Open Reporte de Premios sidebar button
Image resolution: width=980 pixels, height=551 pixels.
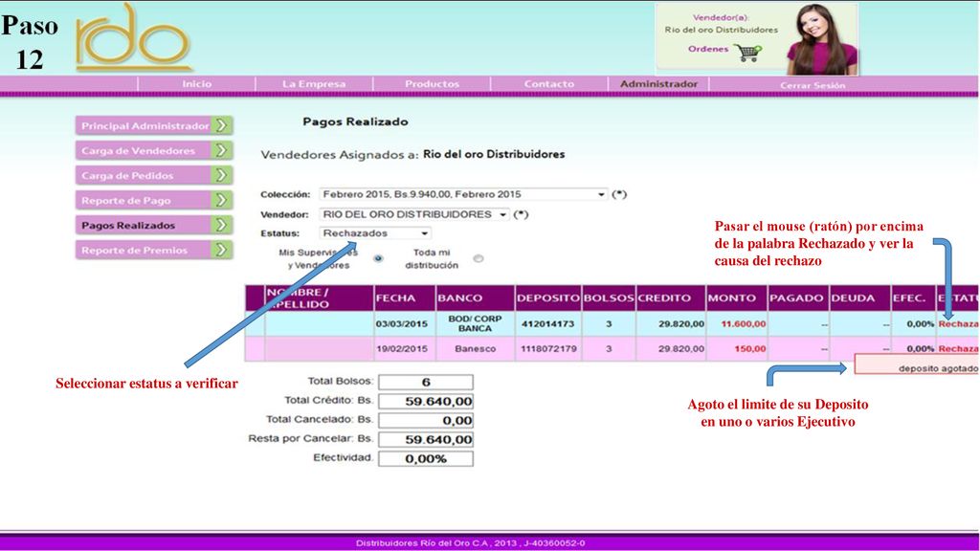pos(154,250)
